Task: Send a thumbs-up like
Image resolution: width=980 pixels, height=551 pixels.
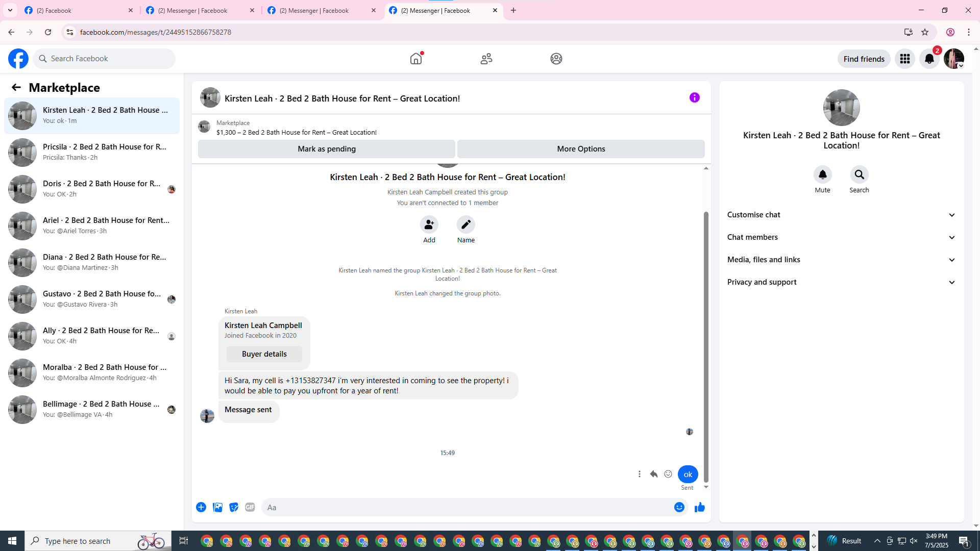Action: pos(699,507)
